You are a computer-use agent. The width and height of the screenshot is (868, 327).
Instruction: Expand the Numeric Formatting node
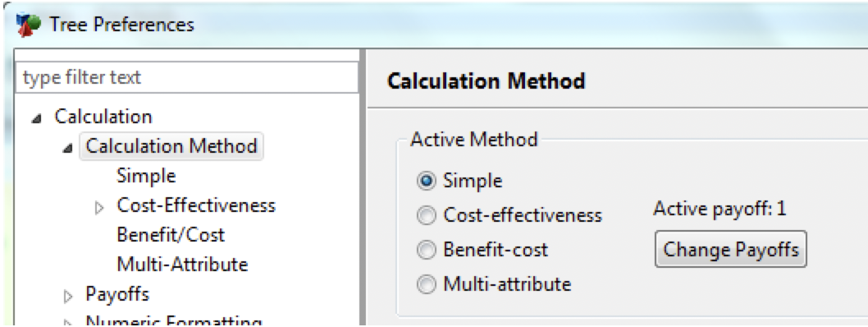point(67,323)
